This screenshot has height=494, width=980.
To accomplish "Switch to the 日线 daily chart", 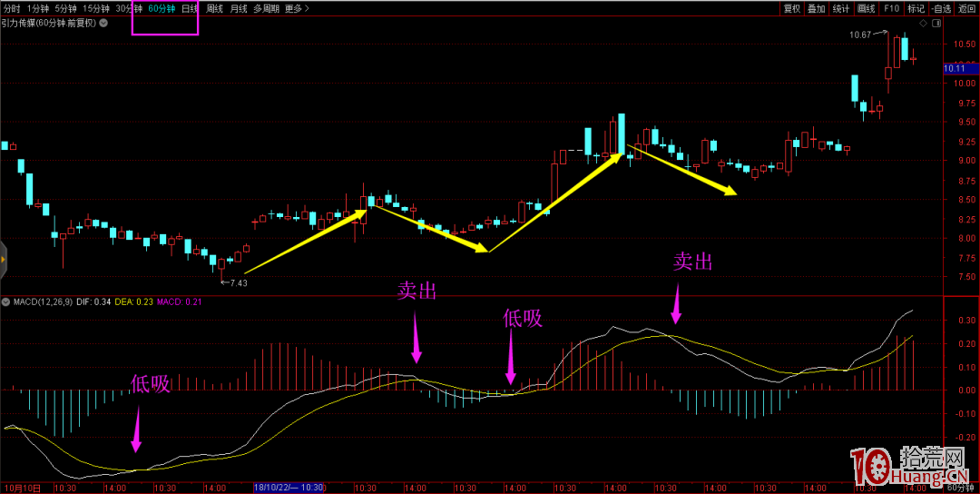I will point(190,9).
